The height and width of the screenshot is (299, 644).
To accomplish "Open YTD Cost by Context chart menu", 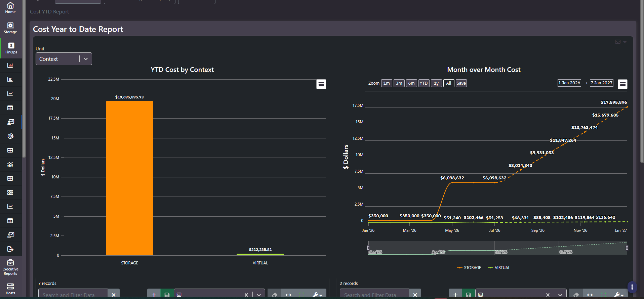I will (x=321, y=84).
